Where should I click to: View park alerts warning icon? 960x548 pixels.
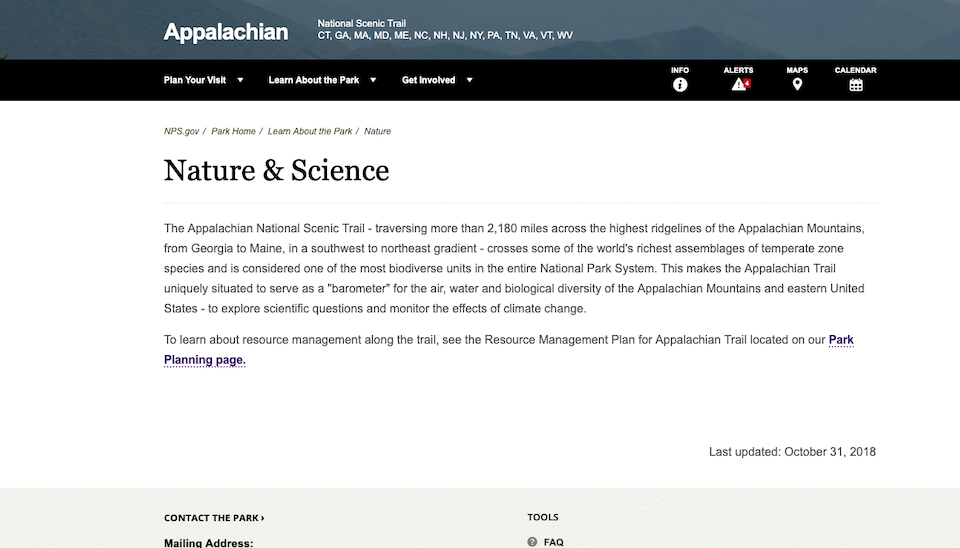(x=740, y=84)
